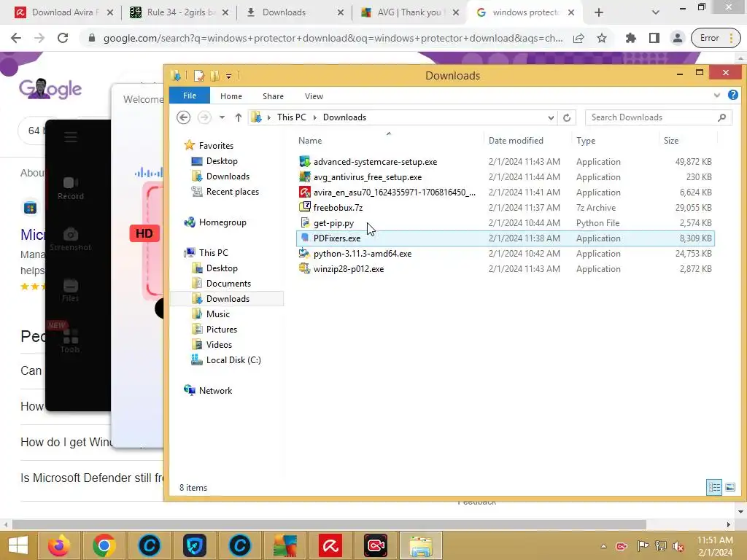Click the Windows Start button
Screen dimensions: 747x560
[18, 545]
